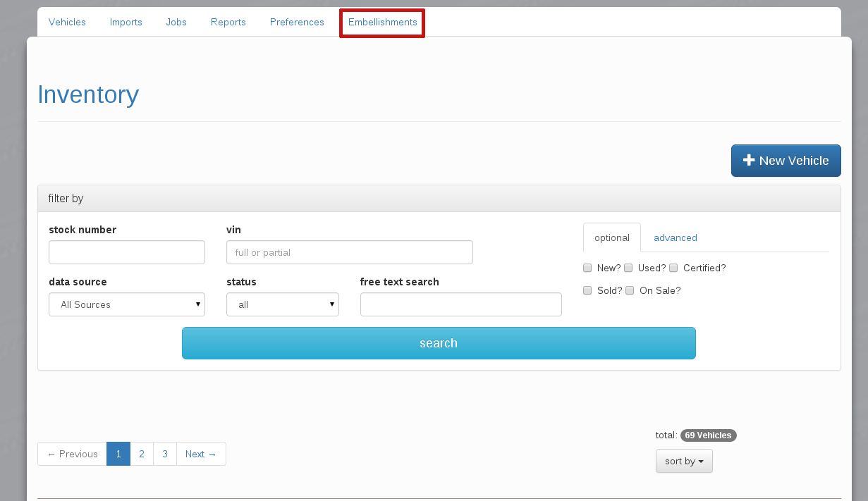Viewport: 868px width, 501px height.
Task: Switch to the advanced tab
Action: click(675, 238)
